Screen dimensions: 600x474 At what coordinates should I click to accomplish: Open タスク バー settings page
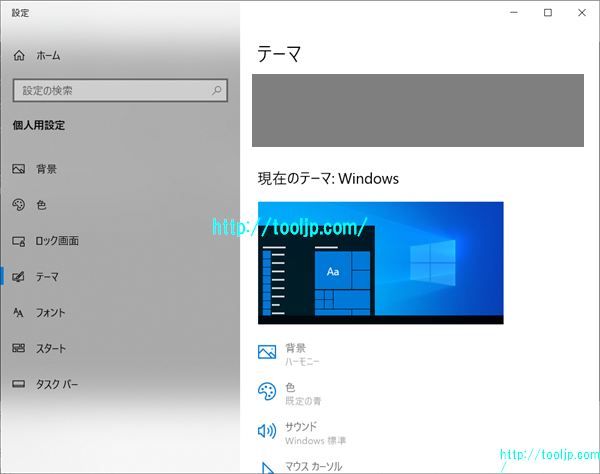point(57,384)
